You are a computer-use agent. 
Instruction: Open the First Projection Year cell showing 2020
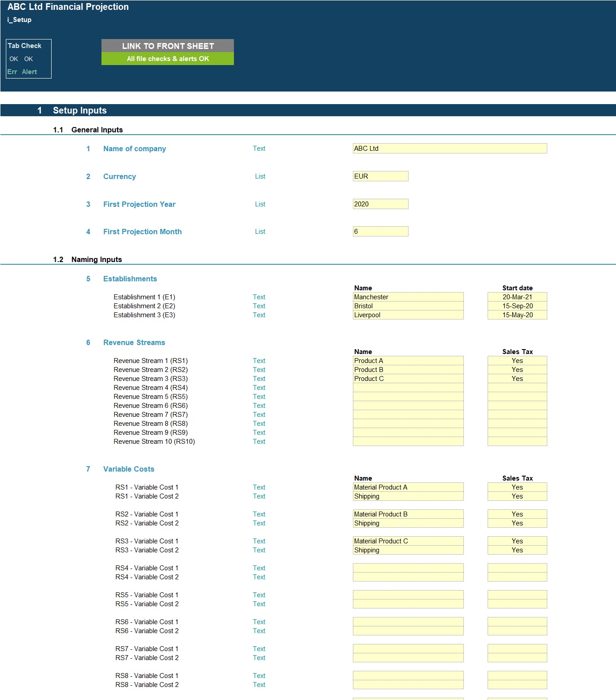(381, 204)
